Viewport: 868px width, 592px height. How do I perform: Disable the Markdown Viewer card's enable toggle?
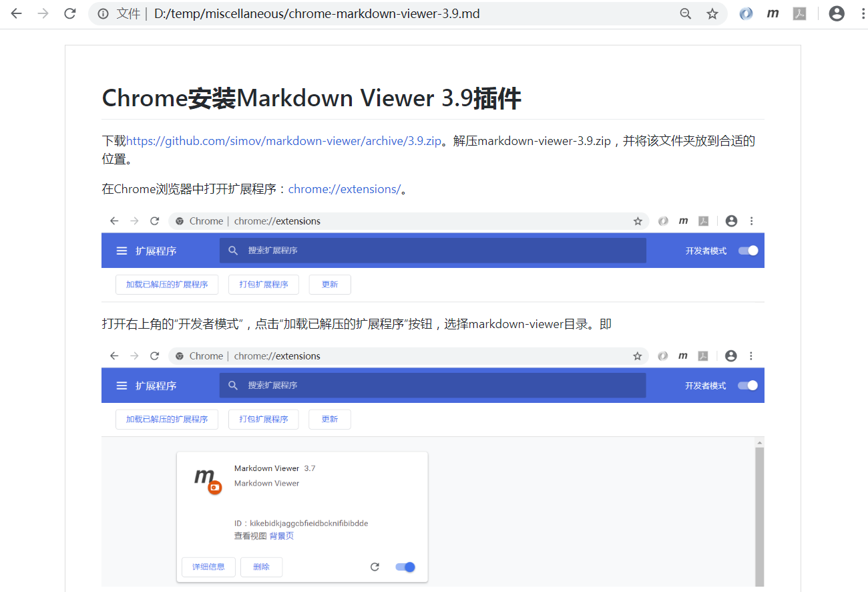coord(404,566)
